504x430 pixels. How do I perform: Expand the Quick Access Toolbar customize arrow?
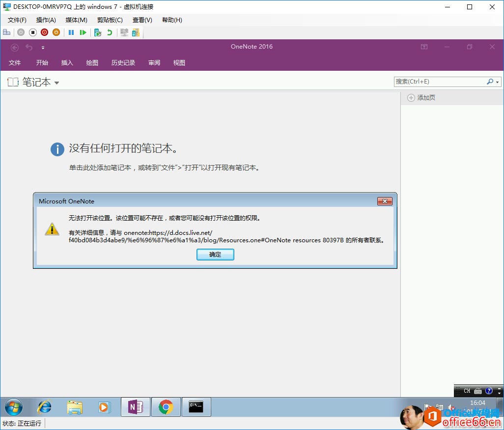[43, 48]
